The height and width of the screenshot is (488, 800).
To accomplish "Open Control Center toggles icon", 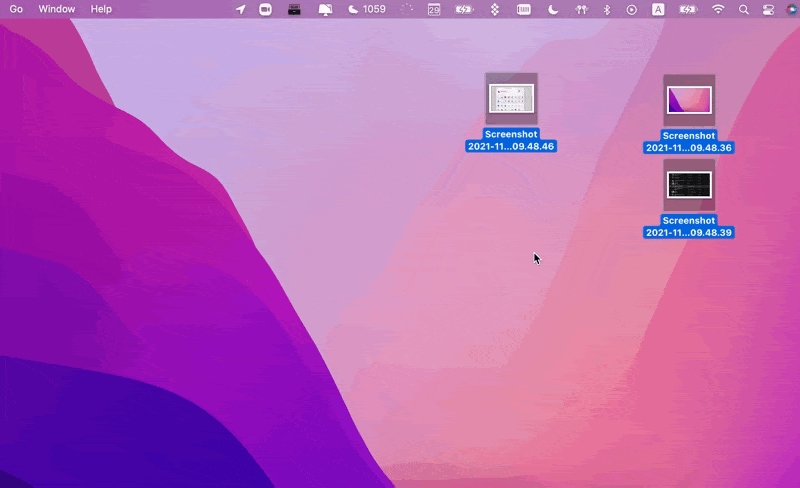I will point(768,9).
